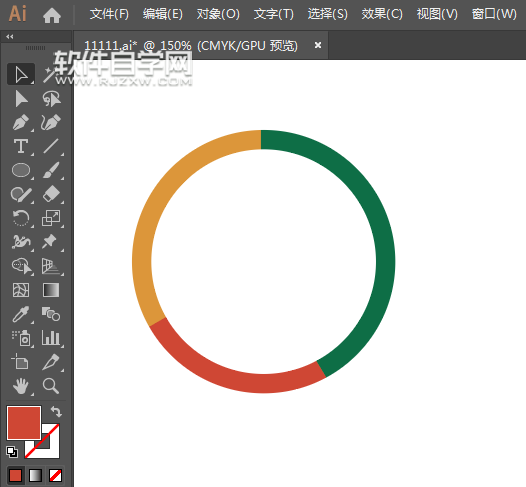526x487 pixels.
Task: Choose the Zoom magnifier tool
Action: 51,386
